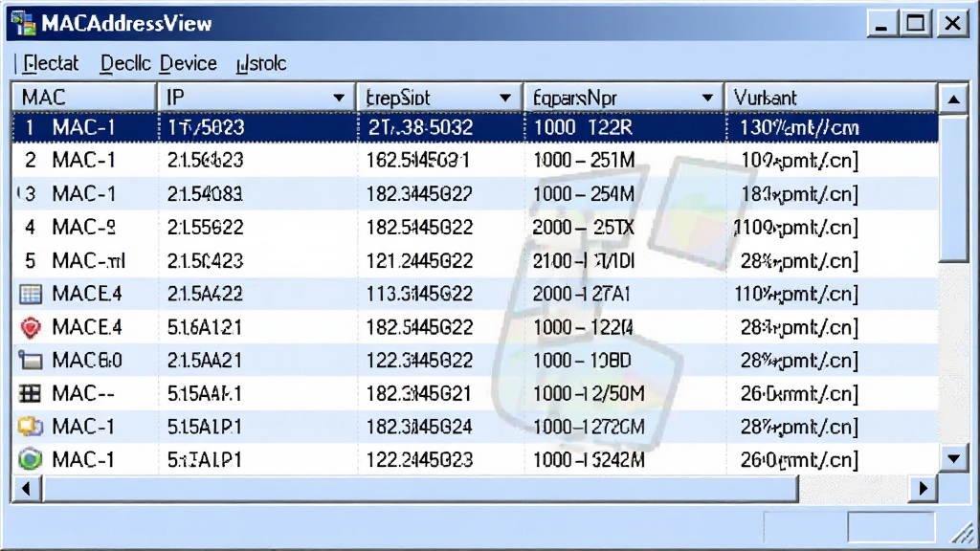This screenshot has height=551, width=980.
Task: Maximize the MACAddressView window
Action: click(x=916, y=24)
